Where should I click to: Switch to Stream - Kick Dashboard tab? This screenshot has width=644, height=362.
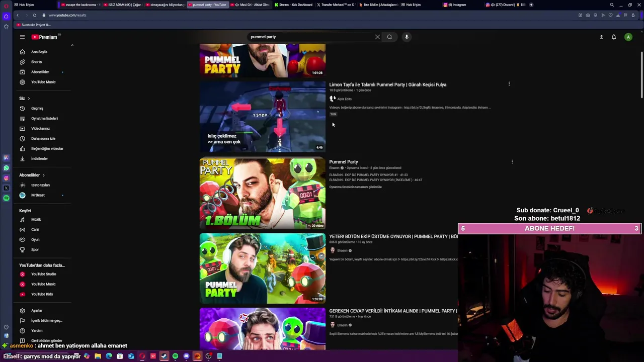point(293,5)
